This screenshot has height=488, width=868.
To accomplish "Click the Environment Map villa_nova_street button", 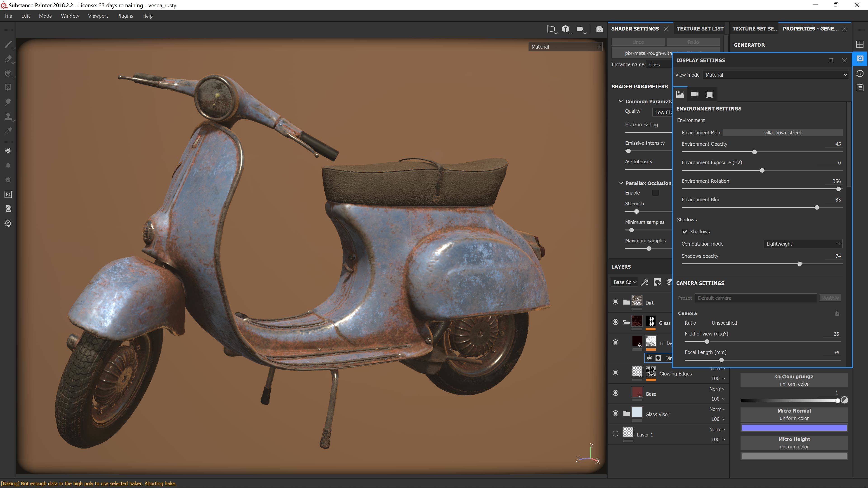I will pyautogui.click(x=782, y=133).
